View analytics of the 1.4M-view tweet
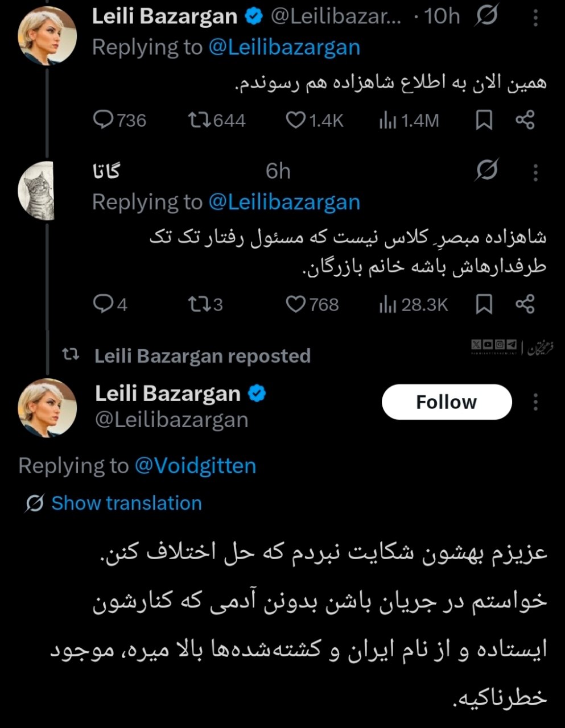 point(387,120)
